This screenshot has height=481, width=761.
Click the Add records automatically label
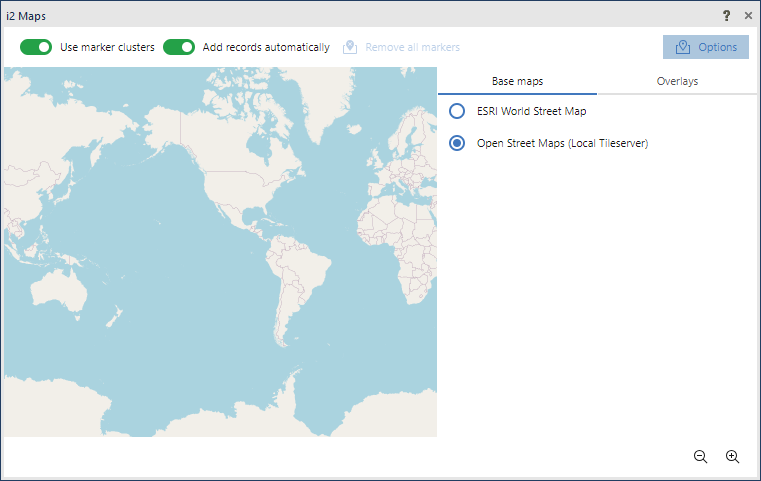tap(266, 47)
